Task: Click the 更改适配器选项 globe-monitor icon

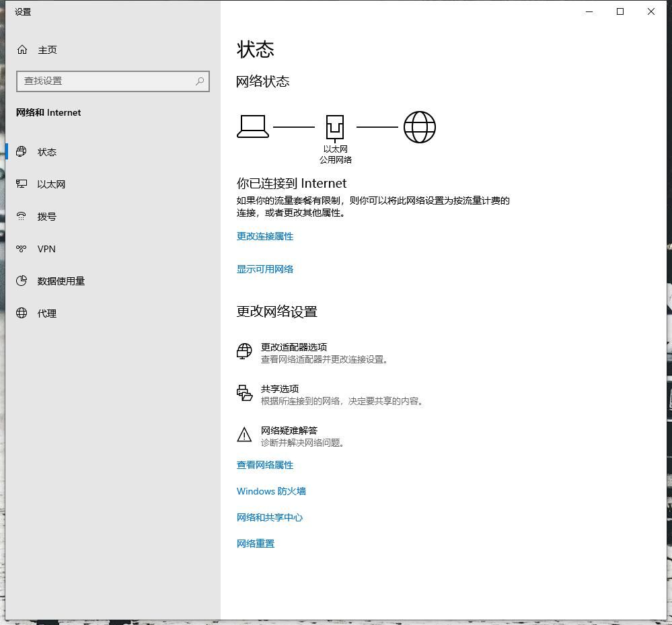Action: [244, 351]
